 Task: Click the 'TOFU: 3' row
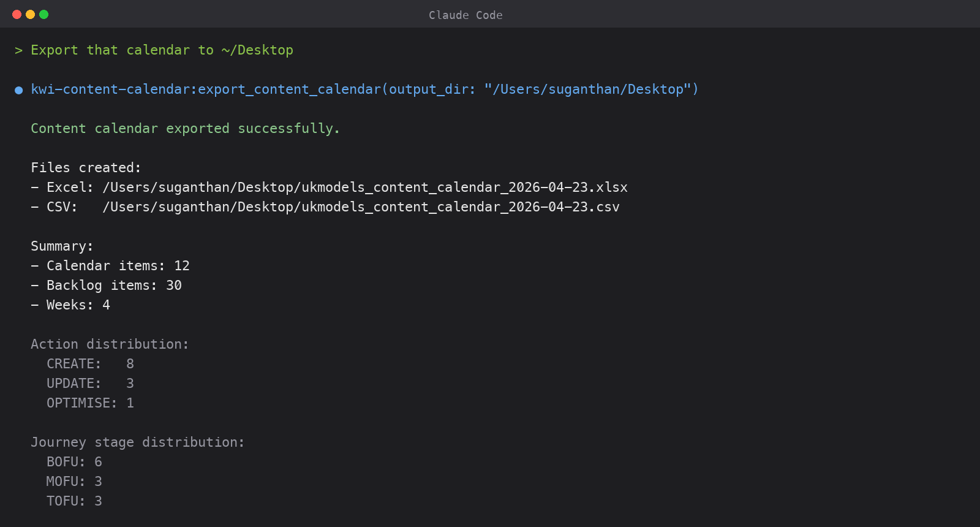[74, 501]
